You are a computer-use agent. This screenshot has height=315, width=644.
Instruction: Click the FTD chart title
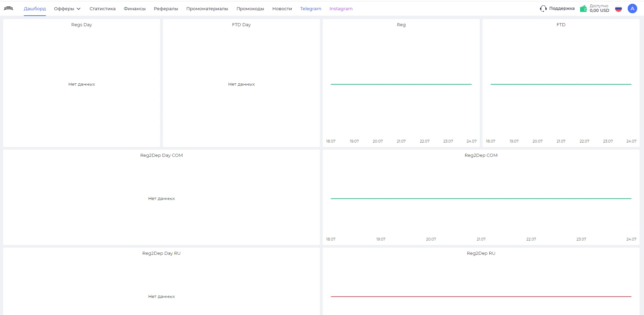point(561,25)
